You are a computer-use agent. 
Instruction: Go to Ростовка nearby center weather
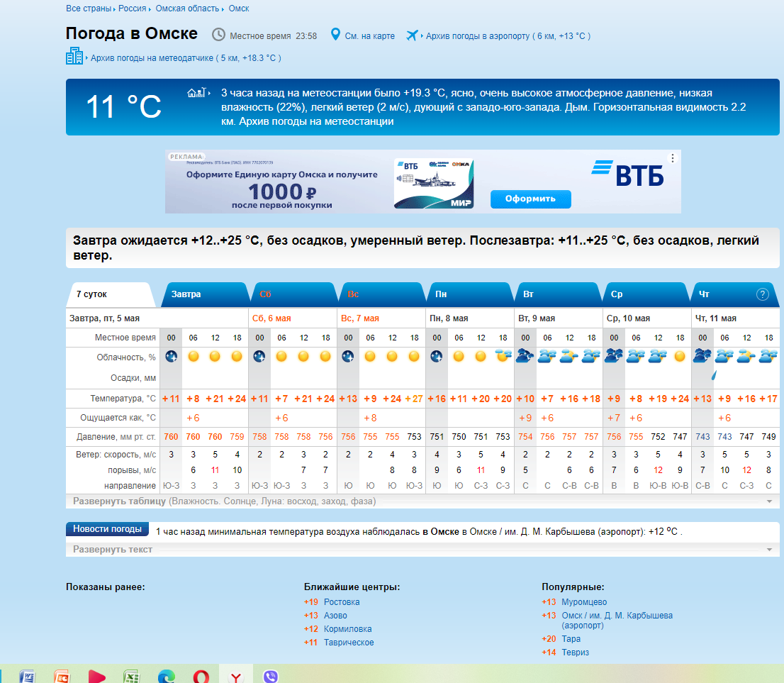342,602
